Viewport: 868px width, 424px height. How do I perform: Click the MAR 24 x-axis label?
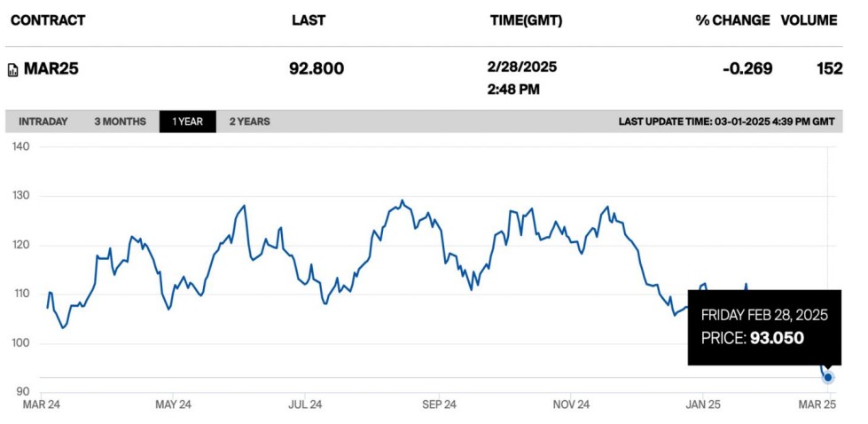pos(41,404)
